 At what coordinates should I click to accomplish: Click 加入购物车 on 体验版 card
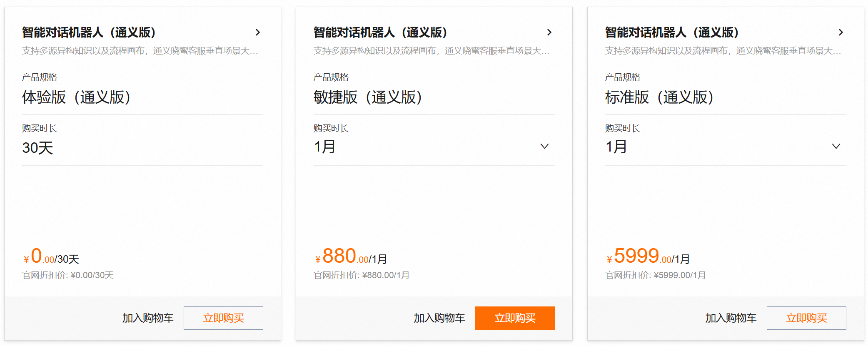click(147, 318)
